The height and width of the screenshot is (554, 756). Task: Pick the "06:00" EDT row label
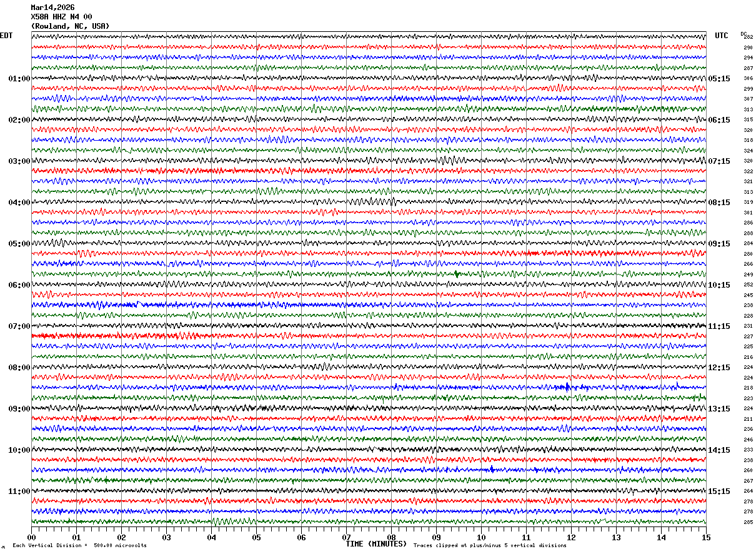pyautogui.click(x=19, y=285)
